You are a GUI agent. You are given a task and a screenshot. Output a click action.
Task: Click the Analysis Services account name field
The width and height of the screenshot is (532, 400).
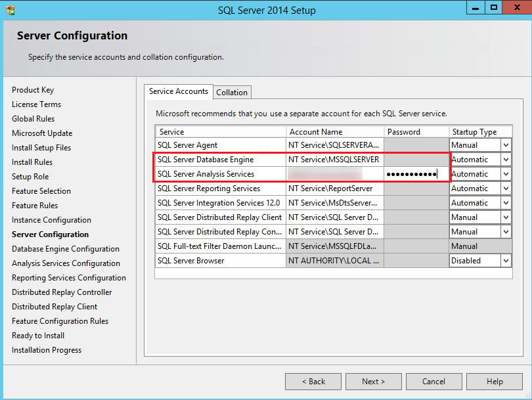point(335,174)
